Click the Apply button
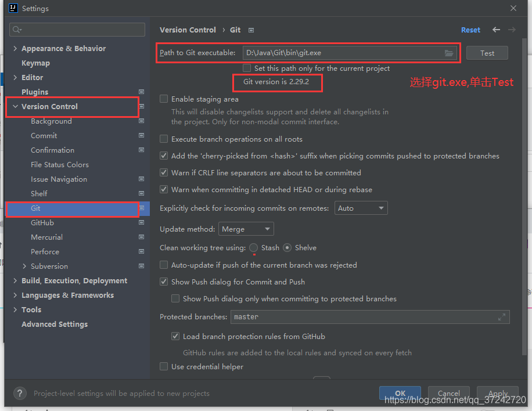532x411 pixels. coord(497,393)
